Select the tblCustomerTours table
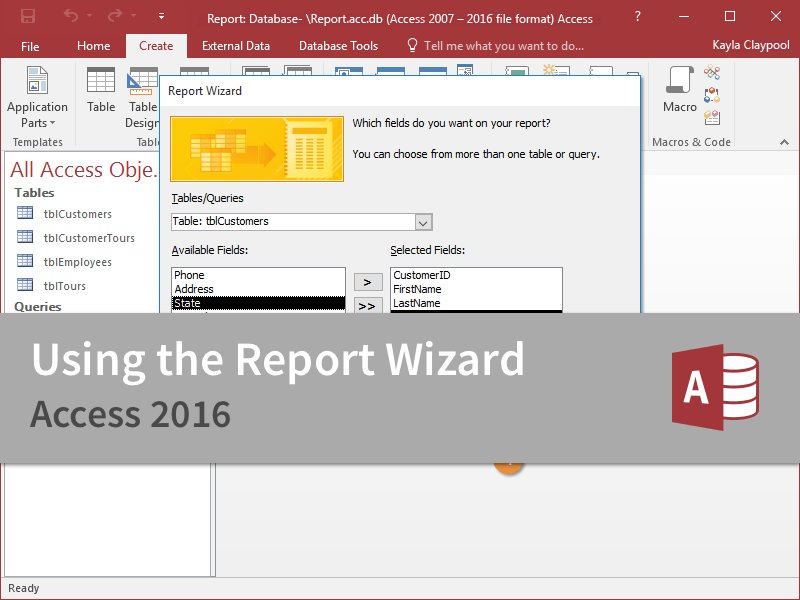Screen dimensions: 800x600 89,238
